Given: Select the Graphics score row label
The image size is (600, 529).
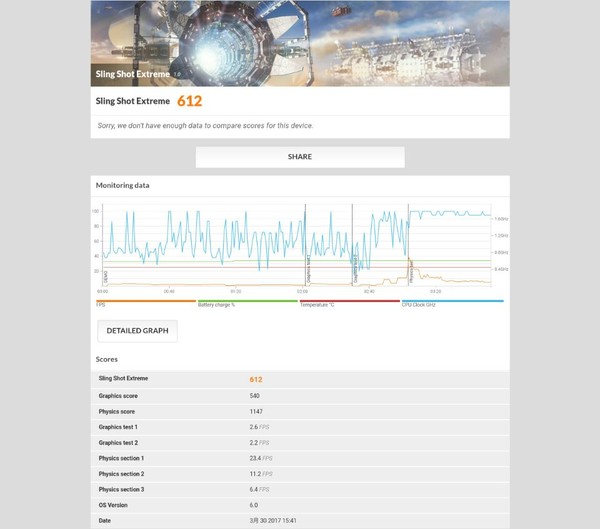Looking at the screenshot, I should tap(118, 396).
